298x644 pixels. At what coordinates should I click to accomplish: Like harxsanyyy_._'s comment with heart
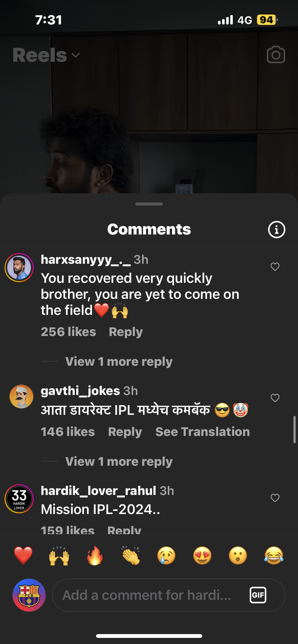pyautogui.click(x=275, y=267)
